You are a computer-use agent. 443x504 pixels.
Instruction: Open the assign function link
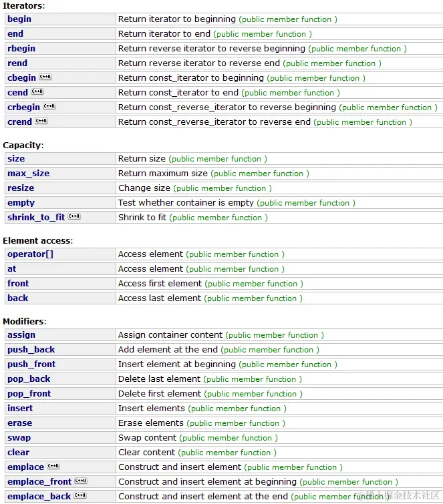21,335
